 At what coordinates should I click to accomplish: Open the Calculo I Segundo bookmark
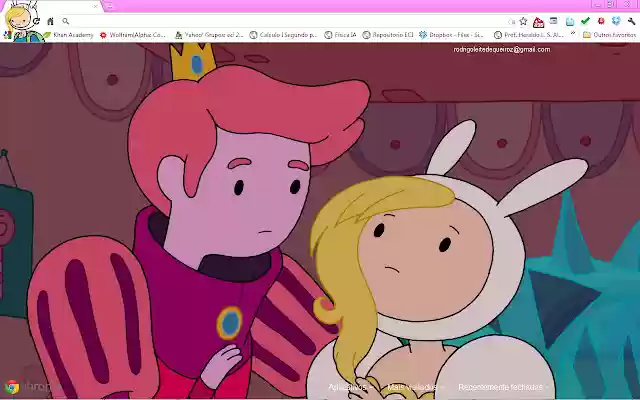tap(283, 35)
